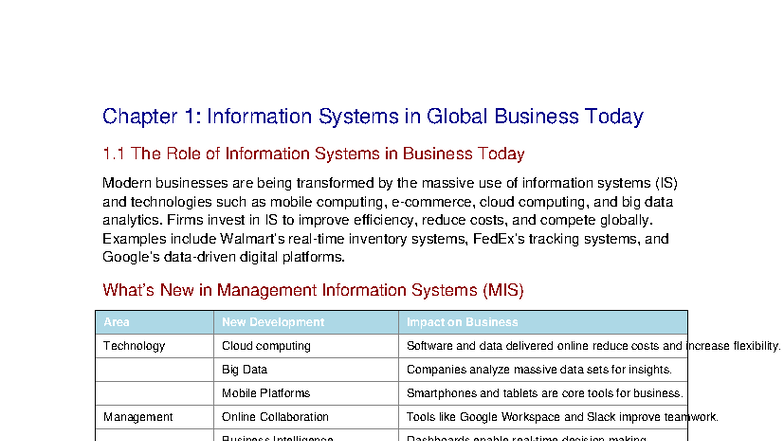Click 'Smartphones and tablets are core tools' cell
The height and width of the screenshot is (441, 784).
click(543, 393)
